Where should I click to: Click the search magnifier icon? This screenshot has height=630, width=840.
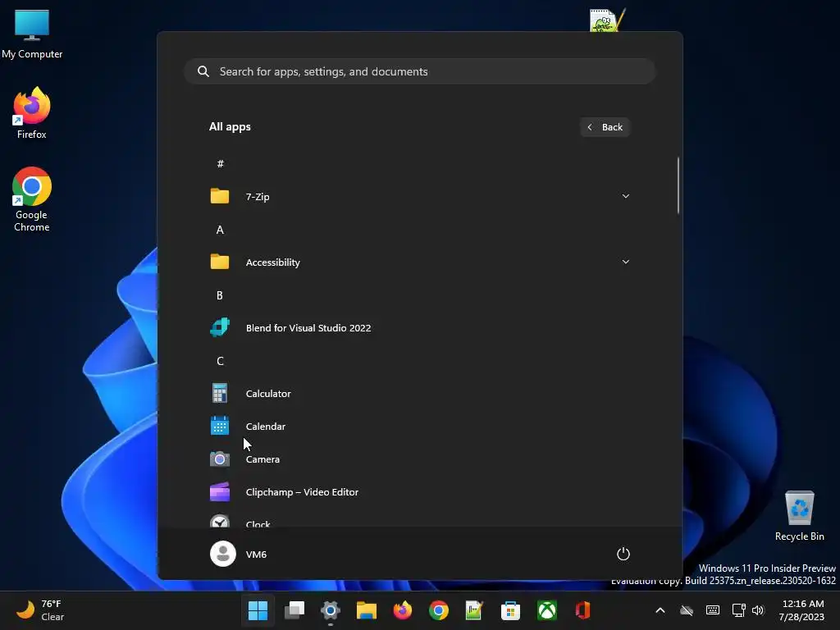[203, 71]
